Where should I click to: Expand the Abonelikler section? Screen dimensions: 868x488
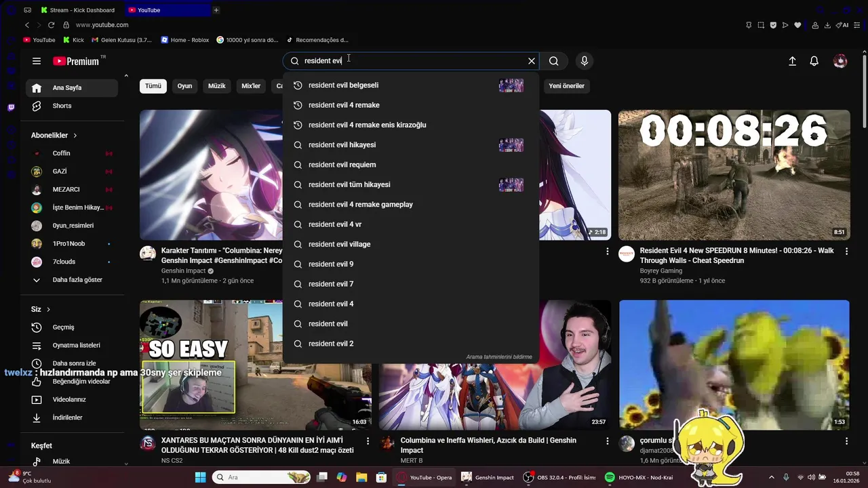[54, 136]
